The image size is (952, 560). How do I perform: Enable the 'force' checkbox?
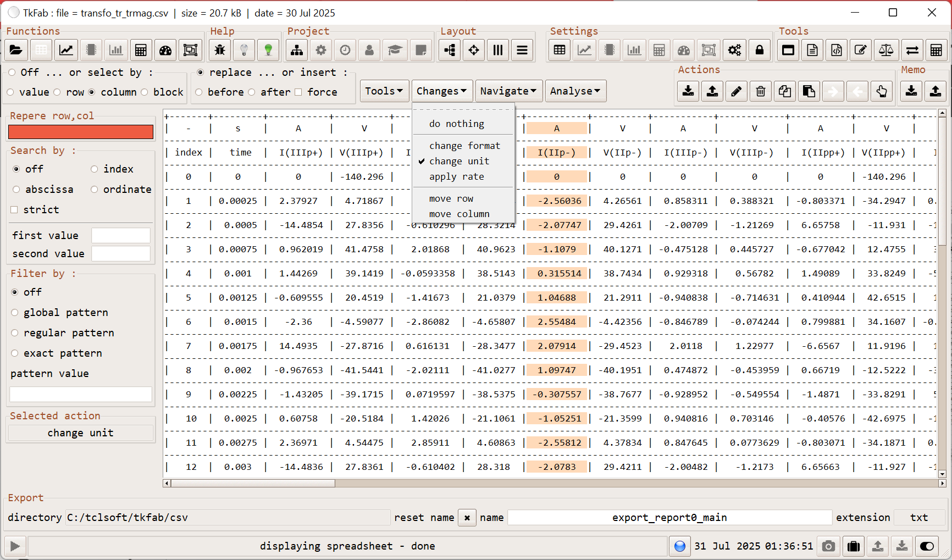[x=298, y=92]
